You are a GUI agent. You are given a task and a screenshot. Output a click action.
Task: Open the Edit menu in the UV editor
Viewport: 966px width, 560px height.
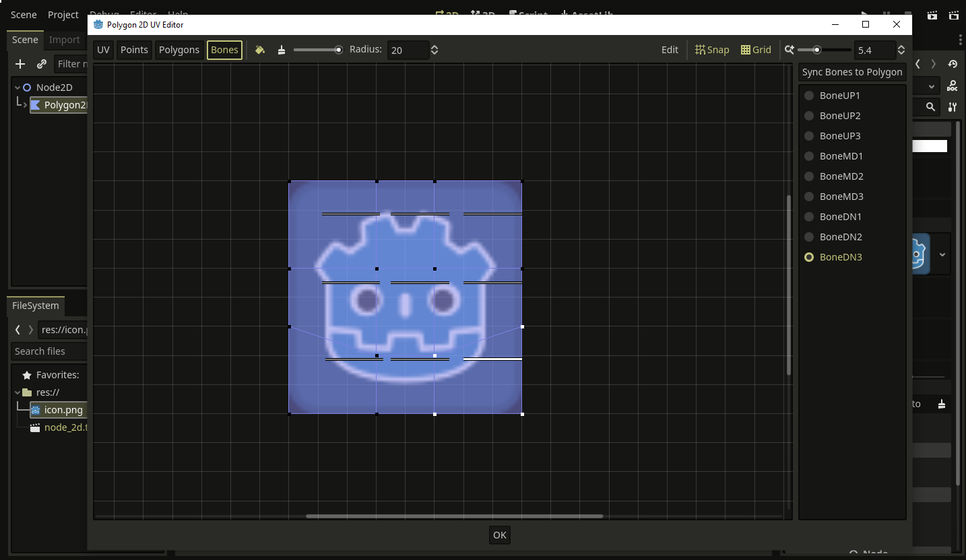pyautogui.click(x=670, y=49)
